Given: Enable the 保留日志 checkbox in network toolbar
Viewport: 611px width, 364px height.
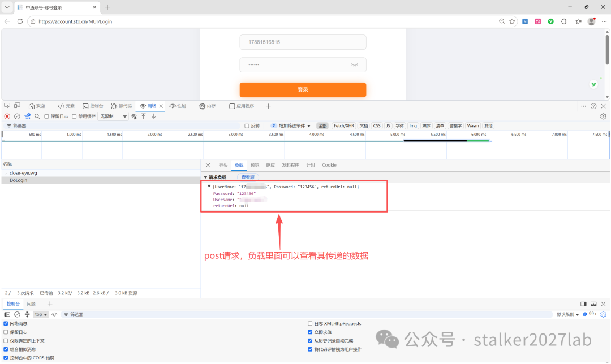Looking at the screenshot, I should click(46, 116).
